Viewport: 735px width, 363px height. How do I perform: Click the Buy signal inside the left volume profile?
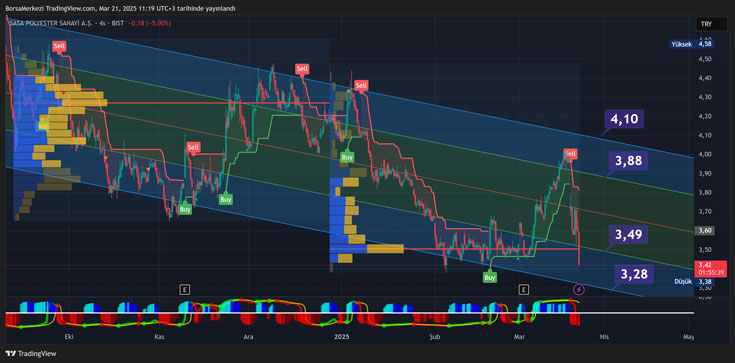[x=43, y=126]
